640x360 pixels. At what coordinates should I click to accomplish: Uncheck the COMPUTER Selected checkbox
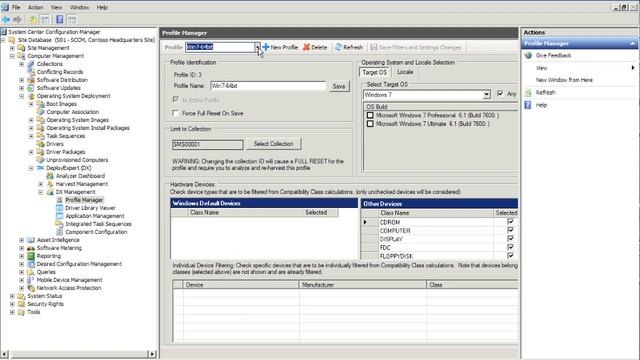pyautogui.click(x=510, y=230)
